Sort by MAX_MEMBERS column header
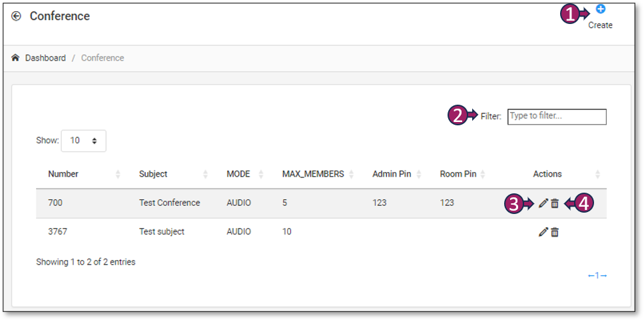The height and width of the screenshot is (320, 644). click(x=313, y=174)
